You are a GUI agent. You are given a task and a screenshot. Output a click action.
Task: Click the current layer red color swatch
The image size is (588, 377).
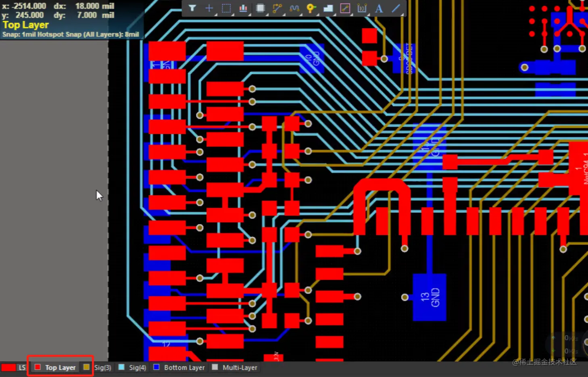(8, 367)
